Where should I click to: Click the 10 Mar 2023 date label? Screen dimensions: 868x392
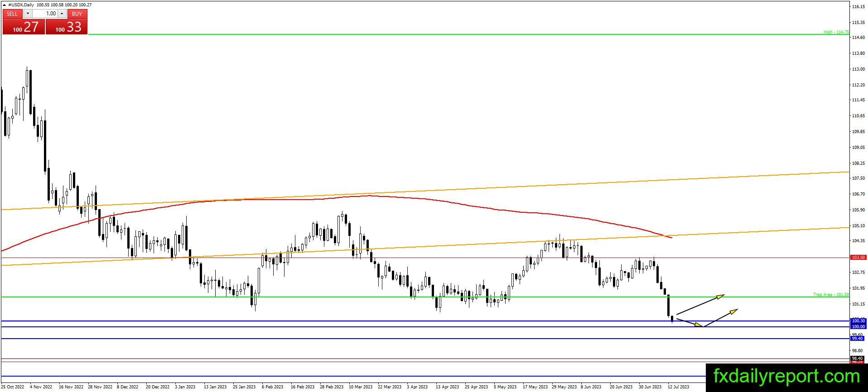point(361,387)
